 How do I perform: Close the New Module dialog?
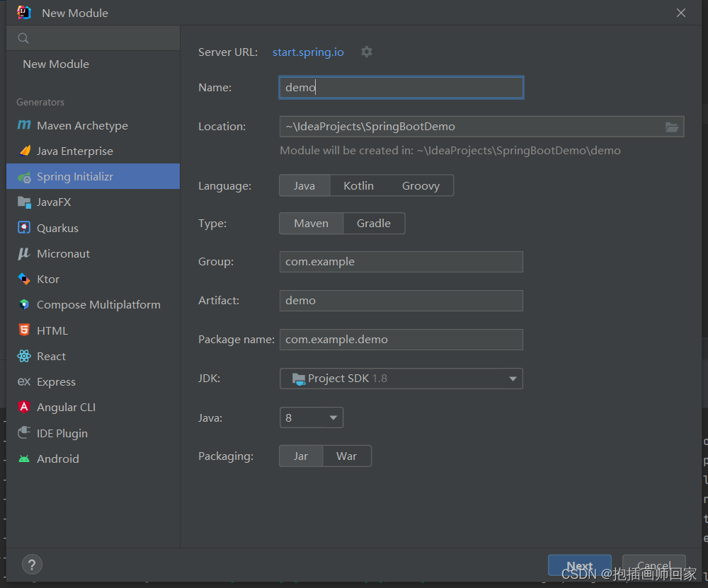tap(681, 13)
